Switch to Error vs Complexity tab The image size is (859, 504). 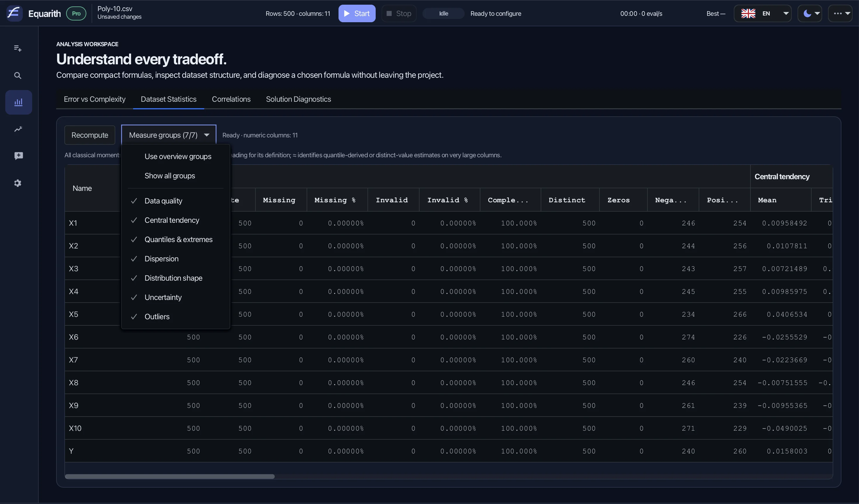(x=95, y=99)
